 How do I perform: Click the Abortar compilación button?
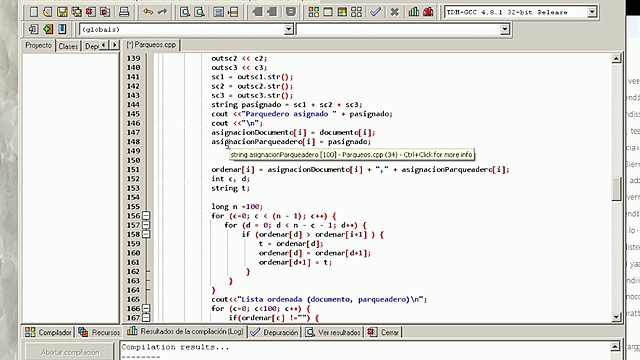point(70,352)
